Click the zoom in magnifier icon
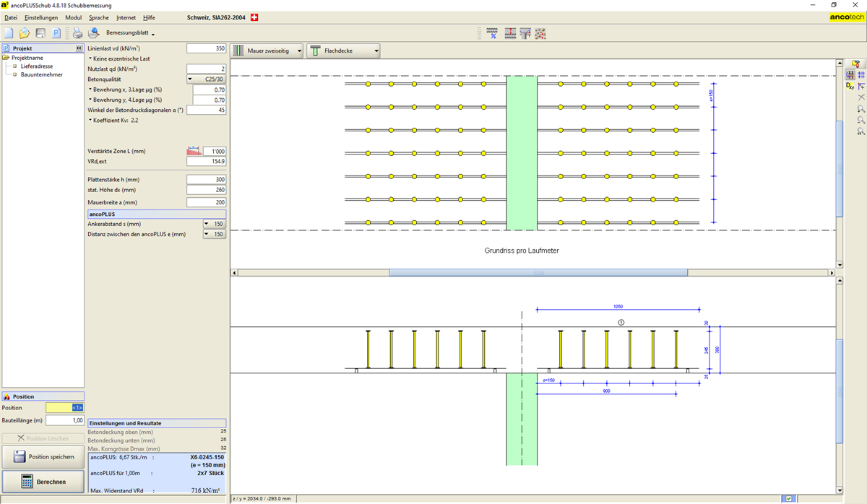This screenshot has width=867, height=504. [x=860, y=109]
